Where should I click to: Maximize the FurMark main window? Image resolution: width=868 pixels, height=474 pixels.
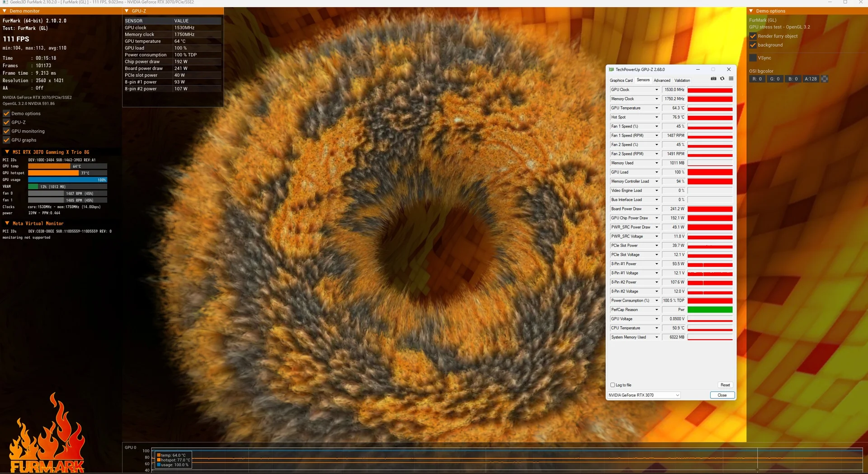click(845, 2)
